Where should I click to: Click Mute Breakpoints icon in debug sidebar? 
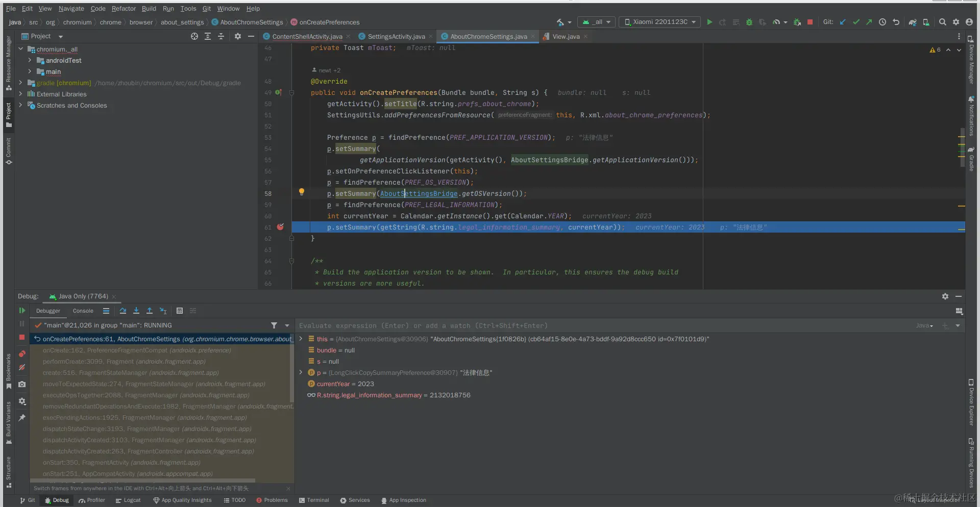(22, 367)
